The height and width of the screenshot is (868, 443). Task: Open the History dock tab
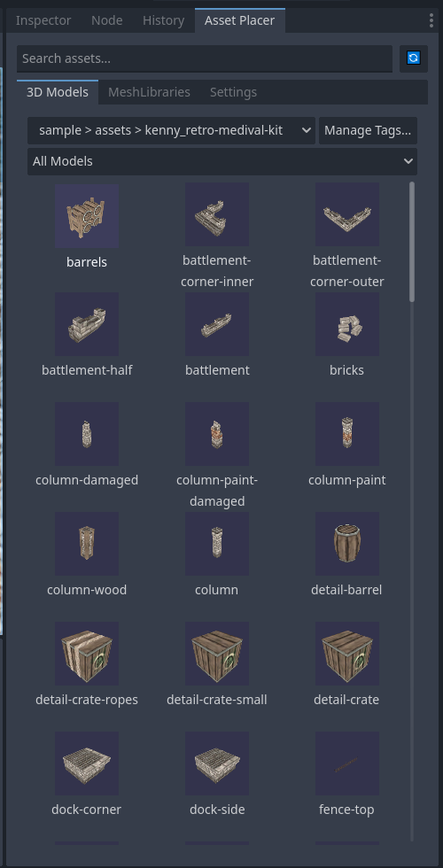click(x=163, y=20)
